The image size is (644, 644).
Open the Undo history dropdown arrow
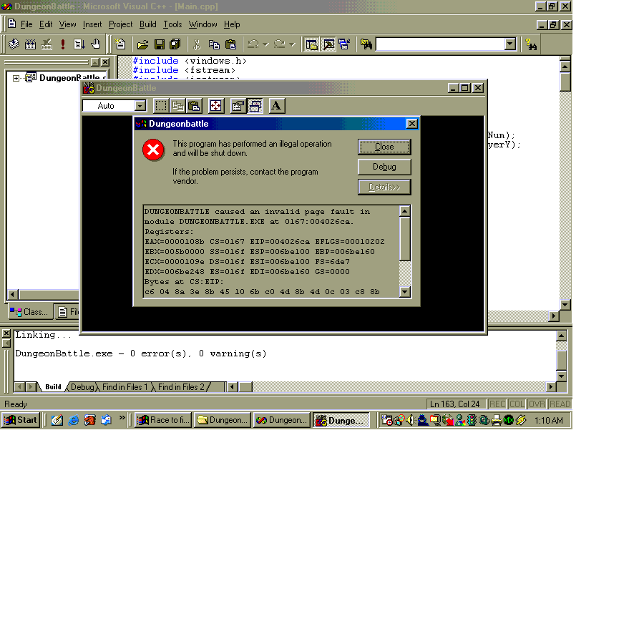(x=265, y=44)
